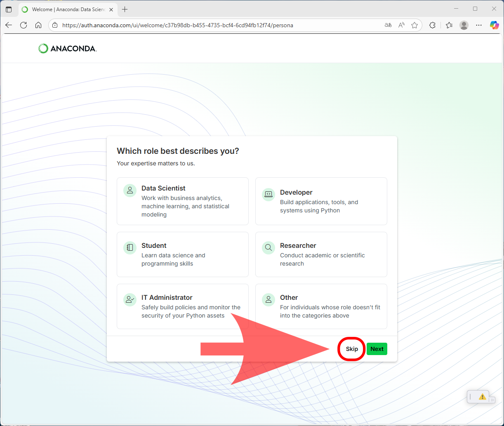This screenshot has height=426, width=504.
Task: Close the Welcome Anaconda tab
Action: point(111,9)
